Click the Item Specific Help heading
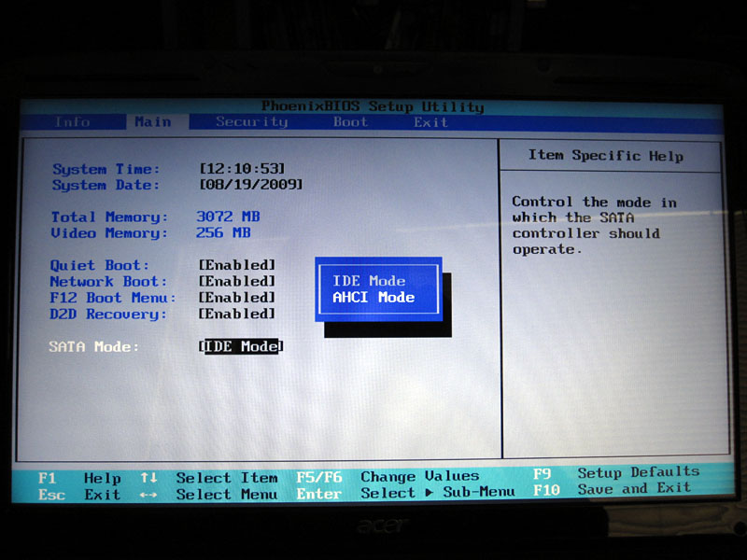Image resolution: width=747 pixels, height=560 pixels. pyautogui.click(x=605, y=155)
